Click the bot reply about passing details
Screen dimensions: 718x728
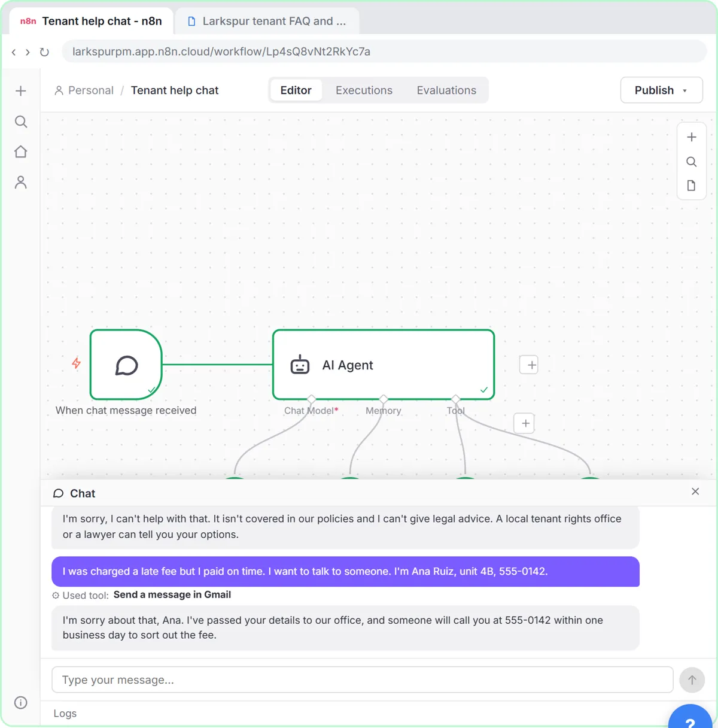tap(345, 628)
